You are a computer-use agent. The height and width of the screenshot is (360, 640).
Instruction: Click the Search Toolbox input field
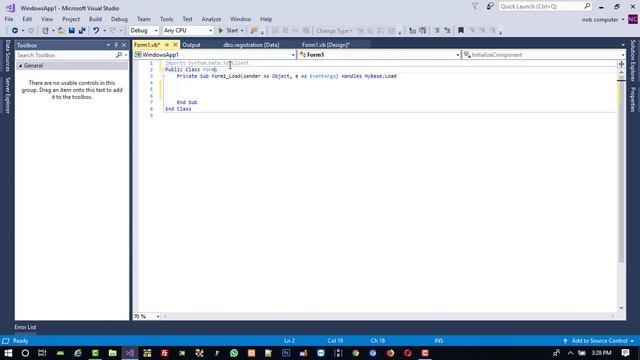pyautogui.click(x=66, y=55)
